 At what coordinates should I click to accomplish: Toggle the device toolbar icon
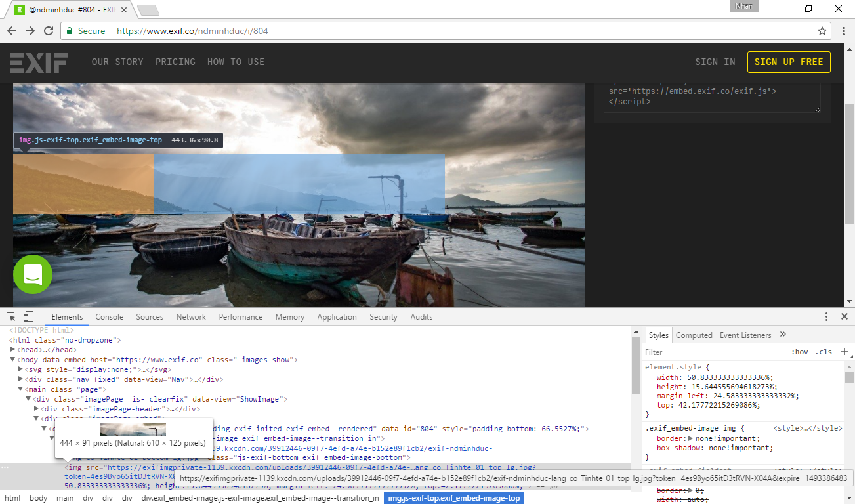(28, 316)
